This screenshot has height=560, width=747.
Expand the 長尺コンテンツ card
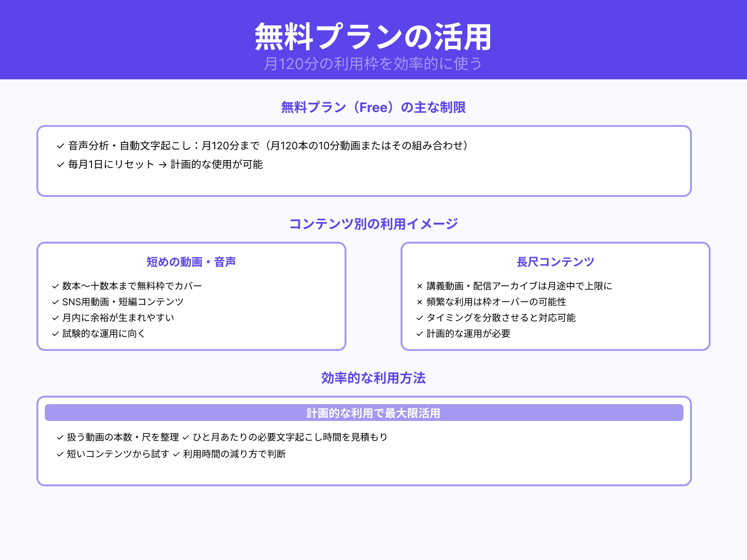[x=555, y=262]
